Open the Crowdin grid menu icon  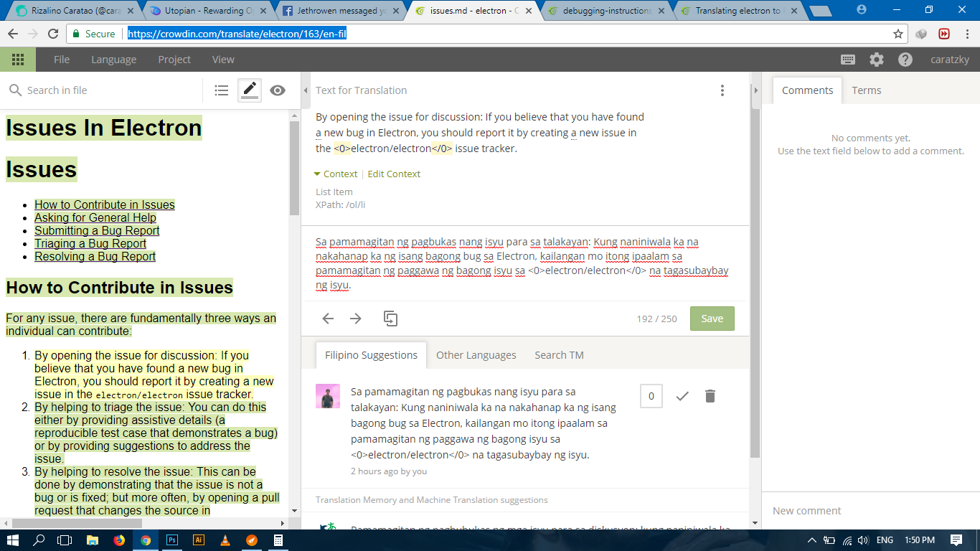(18, 60)
